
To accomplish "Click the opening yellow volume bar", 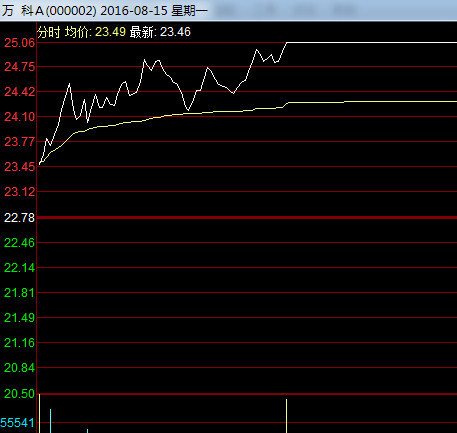I will pyautogui.click(x=40, y=413).
